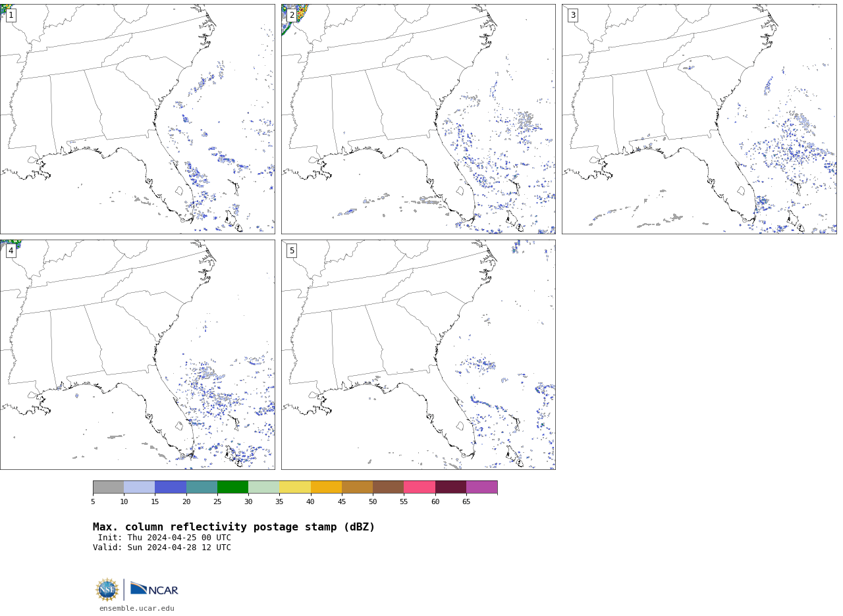
Task: Click the colorbar tick label 5
Action: pyautogui.click(x=93, y=501)
